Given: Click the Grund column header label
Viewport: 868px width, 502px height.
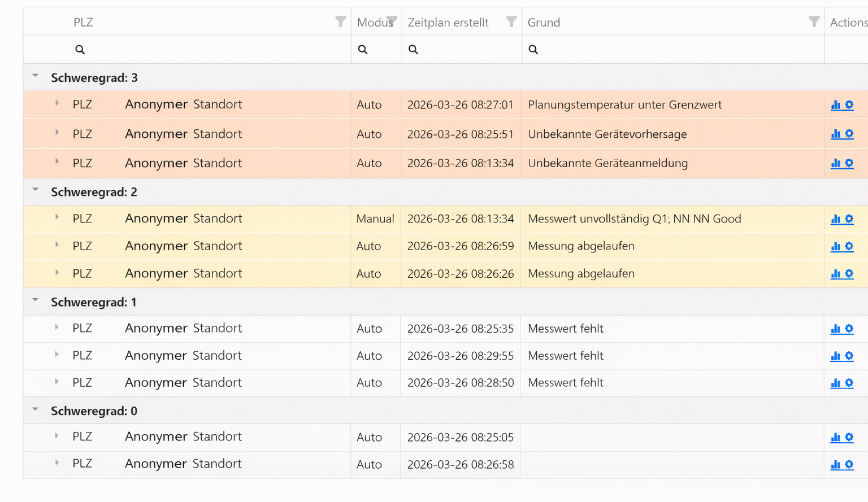Looking at the screenshot, I should [x=544, y=23].
